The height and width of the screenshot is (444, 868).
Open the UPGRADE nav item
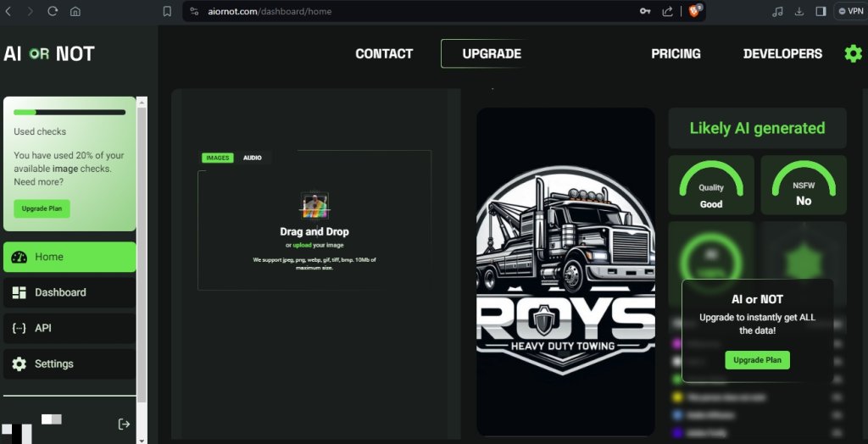point(492,53)
